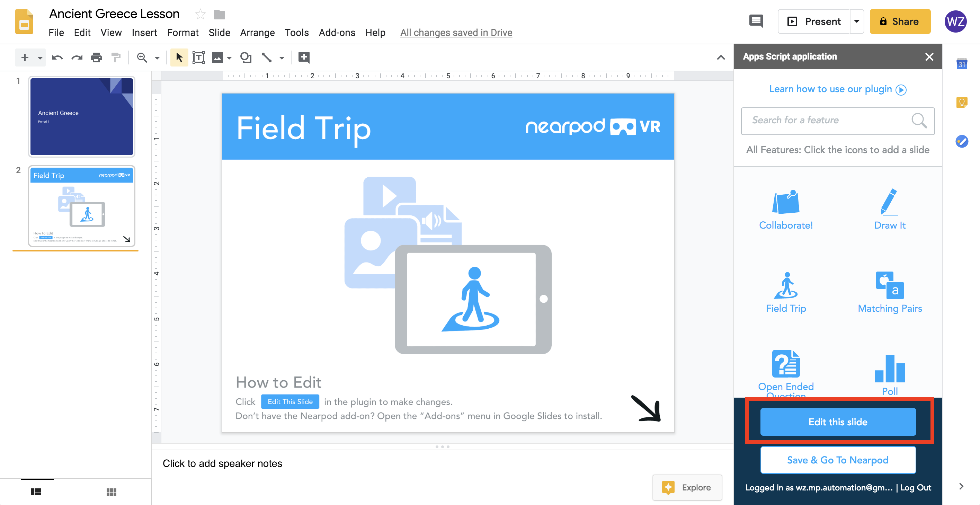
Task: Click the Google Slides home logo
Action: 24,22
